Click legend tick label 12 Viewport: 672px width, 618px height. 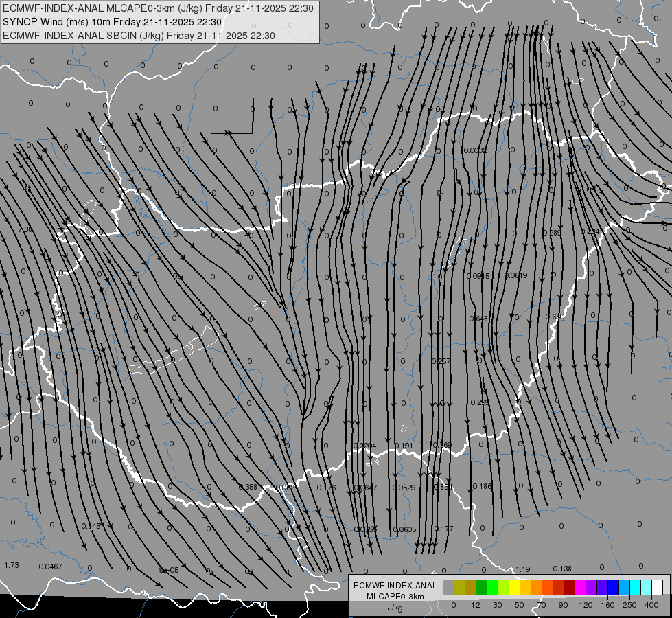point(475,605)
